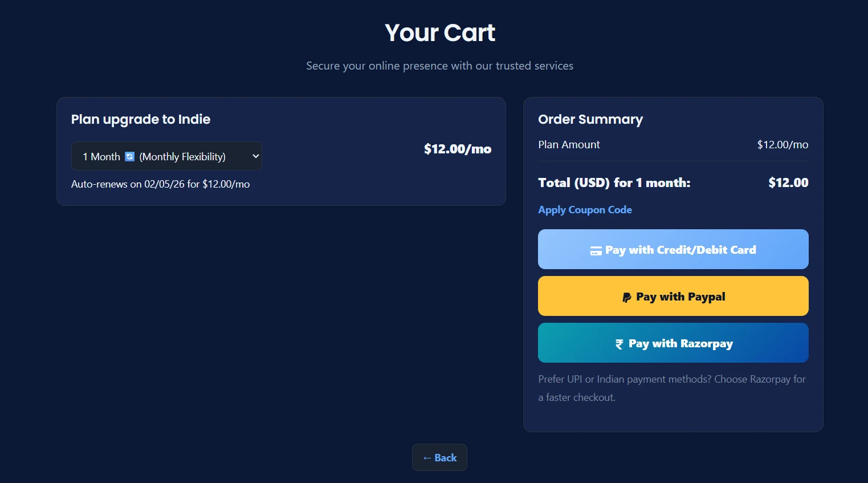Click the Order Summary title
Viewport: 868px width, 483px height.
coord(590,119)
